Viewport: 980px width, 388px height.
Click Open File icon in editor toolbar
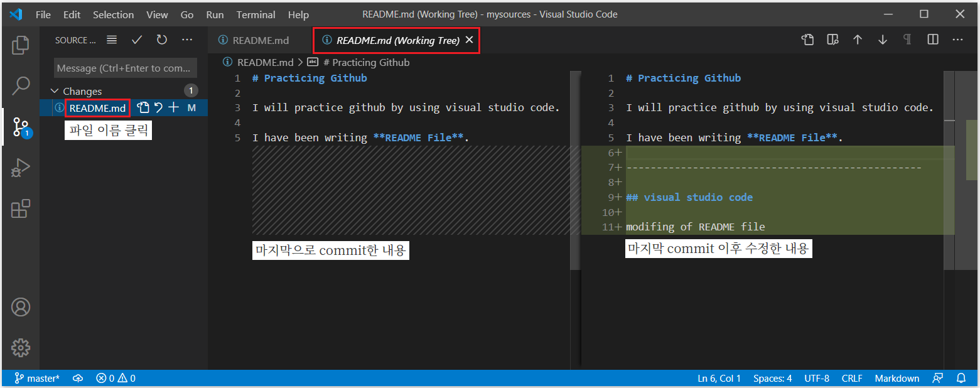pyautogui.click(x=807, y=40)
